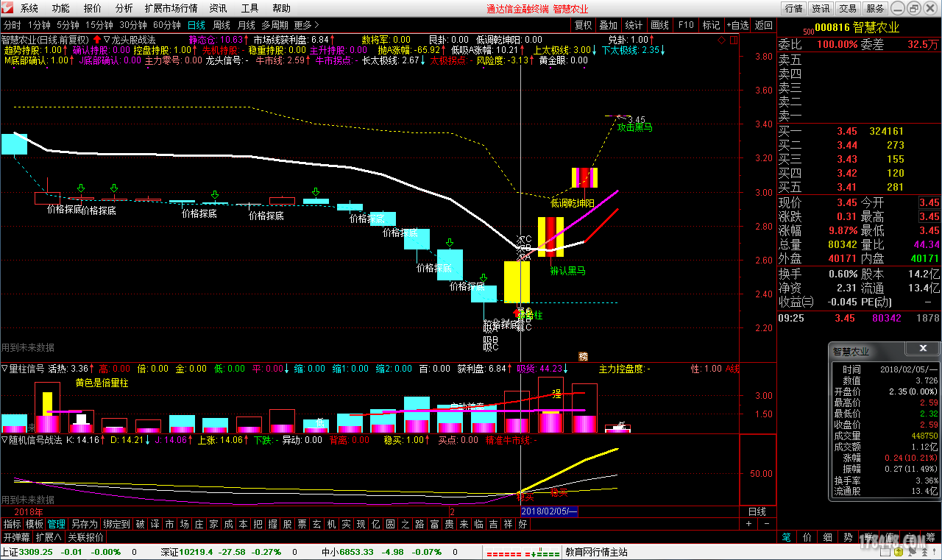The height and width of the screenshot is (560, 942).
Task: Expand the 龙头股战法 indicator dropdown triangle
Action: click(x=107, y=40)
